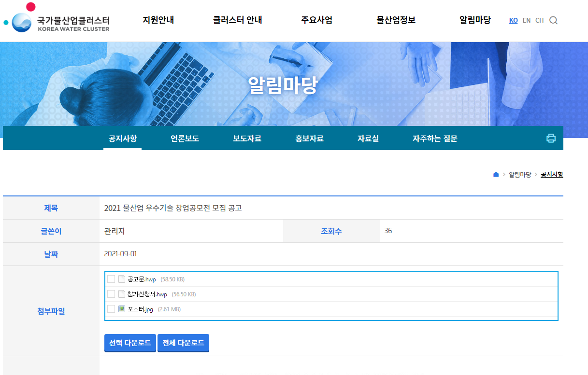Click the 글쓴이 label
The height and width of the screenshot is (375, 588).
tap(51, 231)
